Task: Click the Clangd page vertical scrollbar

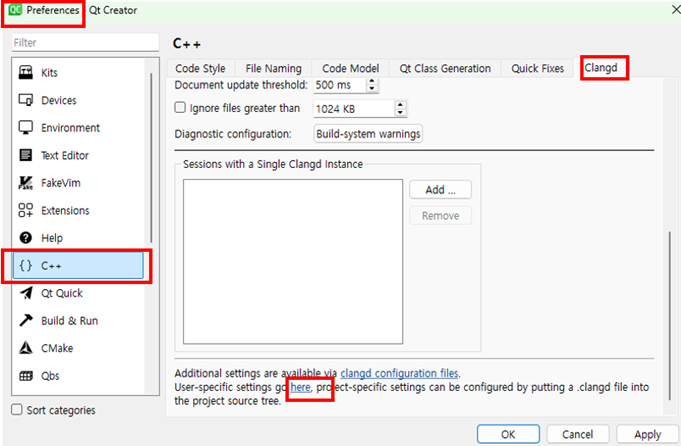Action: [x=669, y=315]
